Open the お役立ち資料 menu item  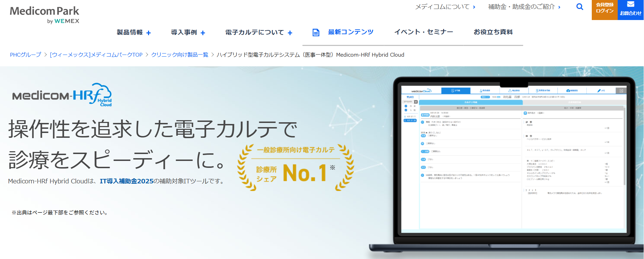(x=493, y=32)
